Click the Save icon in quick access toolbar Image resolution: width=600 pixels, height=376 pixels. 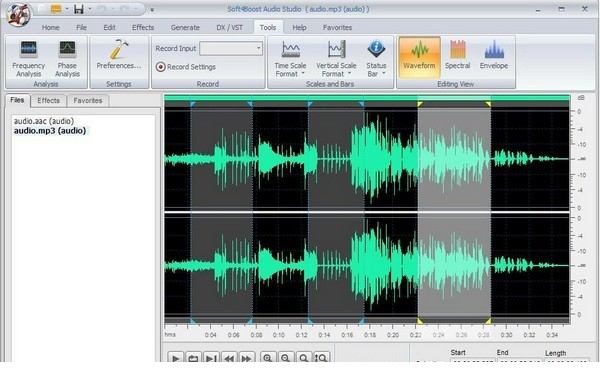(x=79, y=9)
